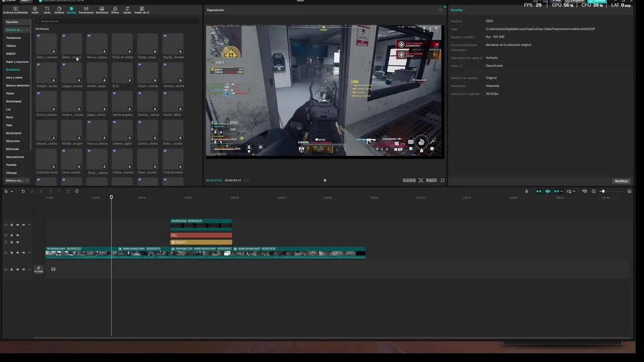
Task: Toggle clip linkage on timeline
Action: coord(556,191)
